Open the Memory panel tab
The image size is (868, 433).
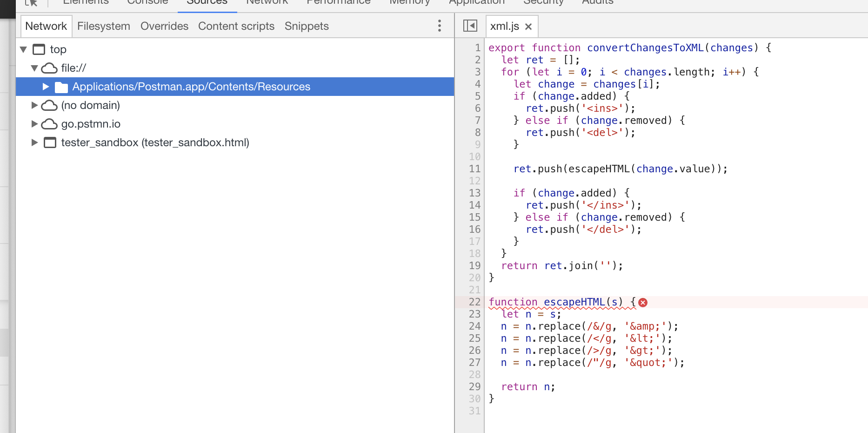pos(410,3)
